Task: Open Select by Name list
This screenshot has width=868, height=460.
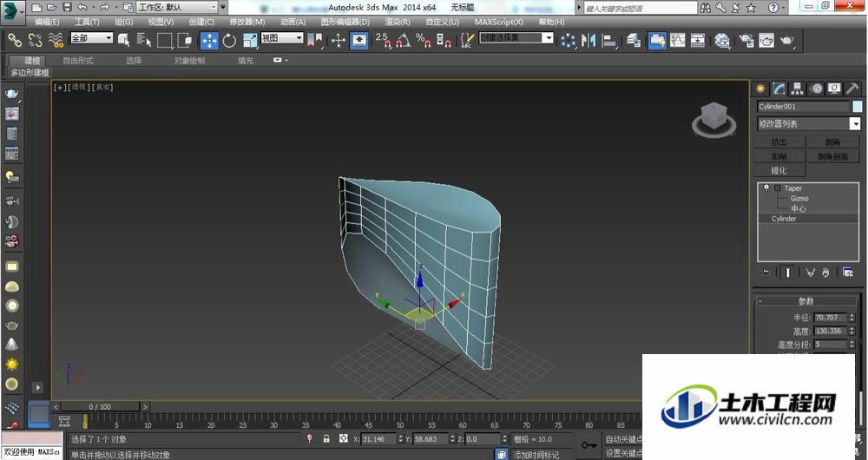Action: click(144, 40)
